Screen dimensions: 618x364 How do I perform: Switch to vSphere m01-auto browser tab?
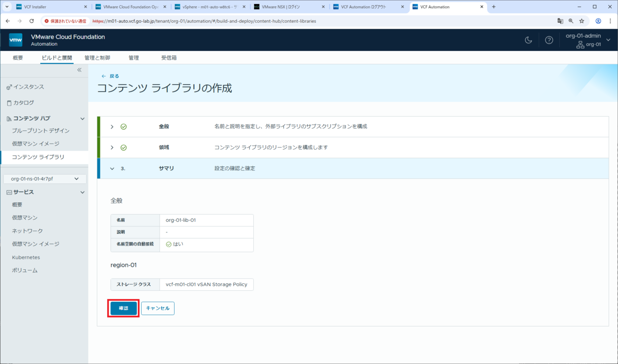pos(209,7)
